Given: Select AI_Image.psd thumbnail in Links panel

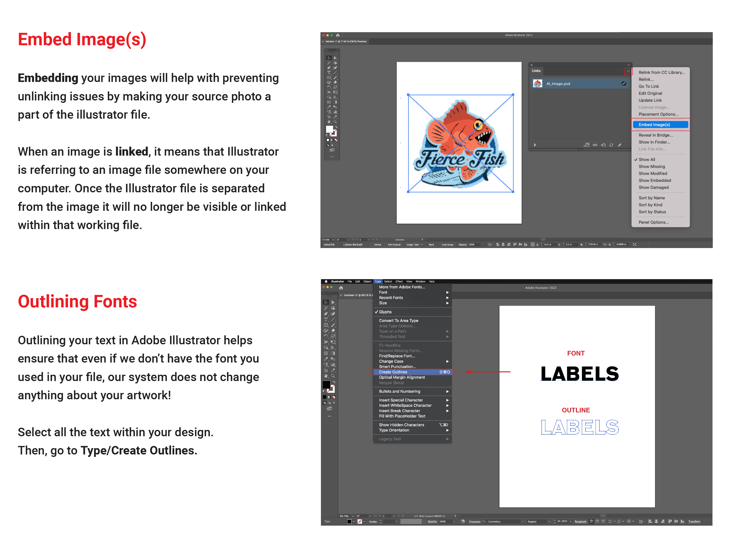Looking at the screenshot, I should coord(537,84).
